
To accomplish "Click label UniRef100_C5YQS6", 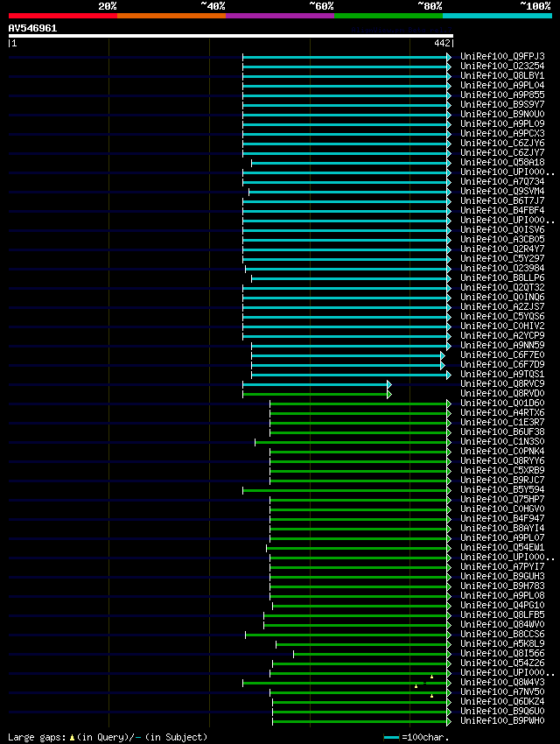I will [x=502, y=317].
